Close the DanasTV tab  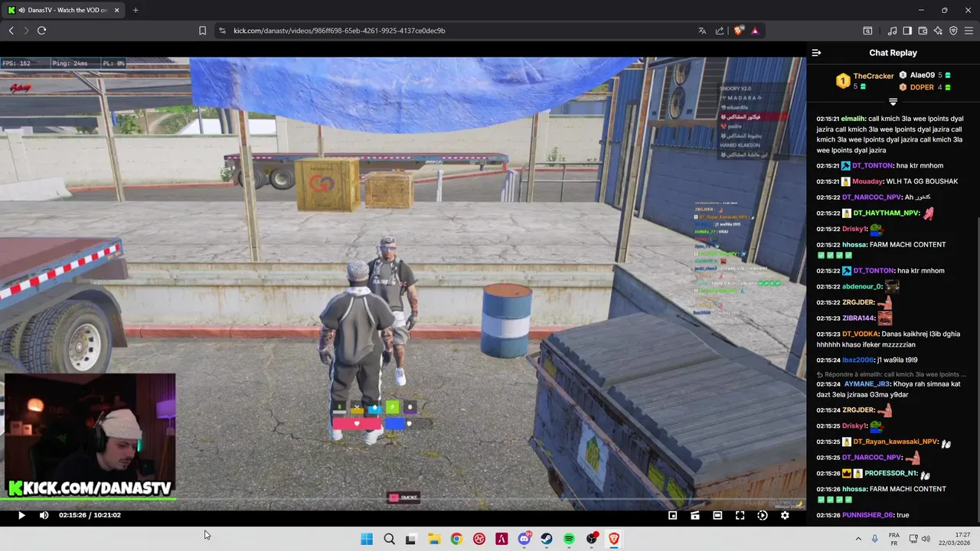(x=116, y=10)
